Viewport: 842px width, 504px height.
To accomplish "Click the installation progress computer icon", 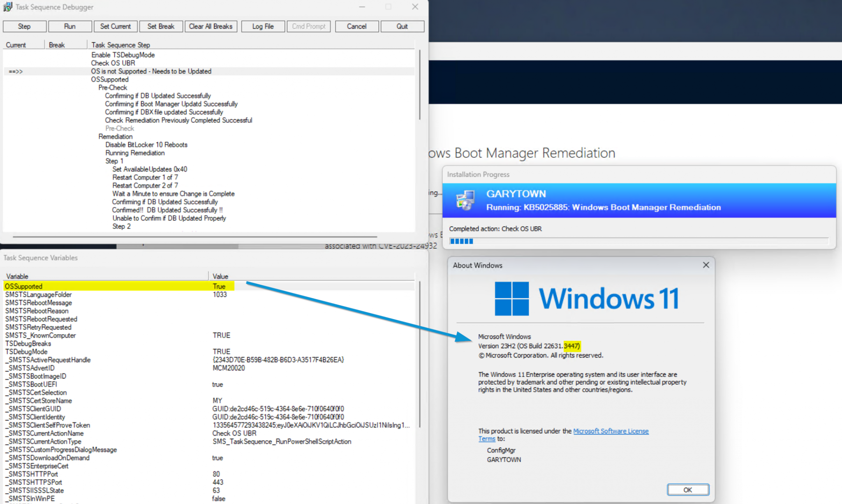I will (x=465, y=200).
